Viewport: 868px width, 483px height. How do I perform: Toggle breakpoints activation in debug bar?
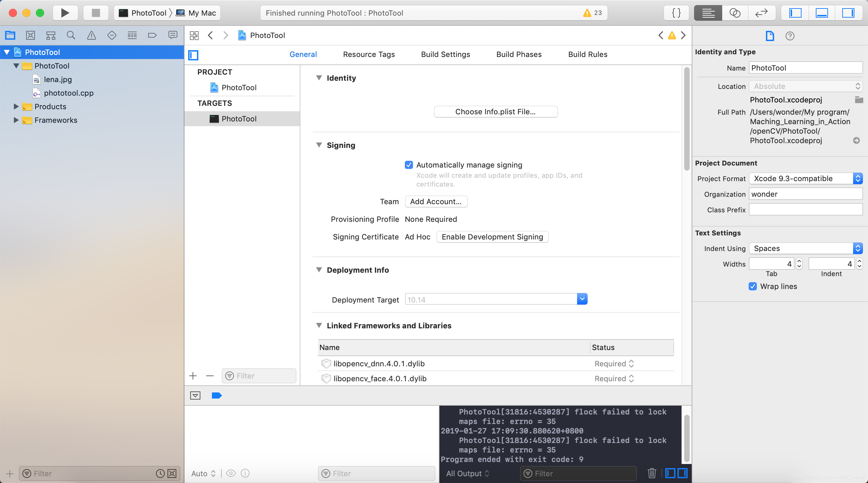217,395
